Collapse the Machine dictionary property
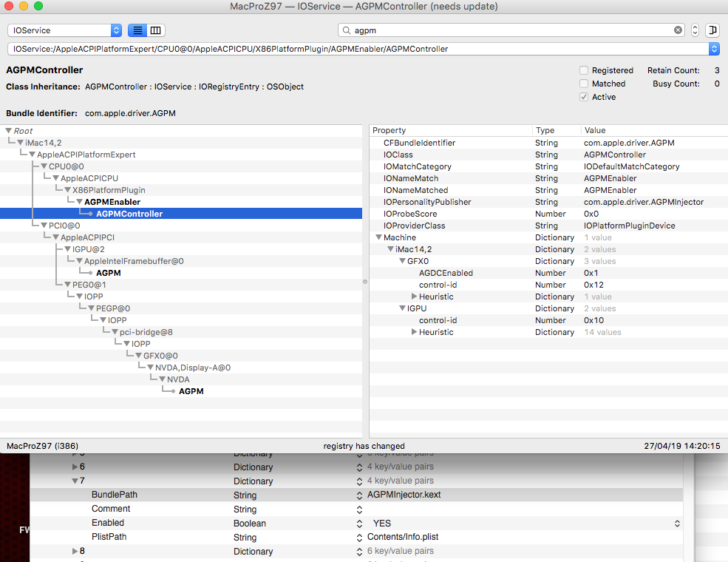Screen dimensions: 728x562 (378, 237)
